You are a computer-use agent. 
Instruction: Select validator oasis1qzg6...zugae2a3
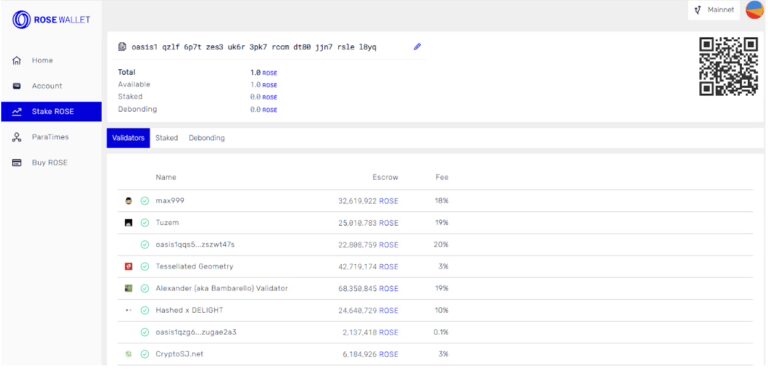point(435,332)
